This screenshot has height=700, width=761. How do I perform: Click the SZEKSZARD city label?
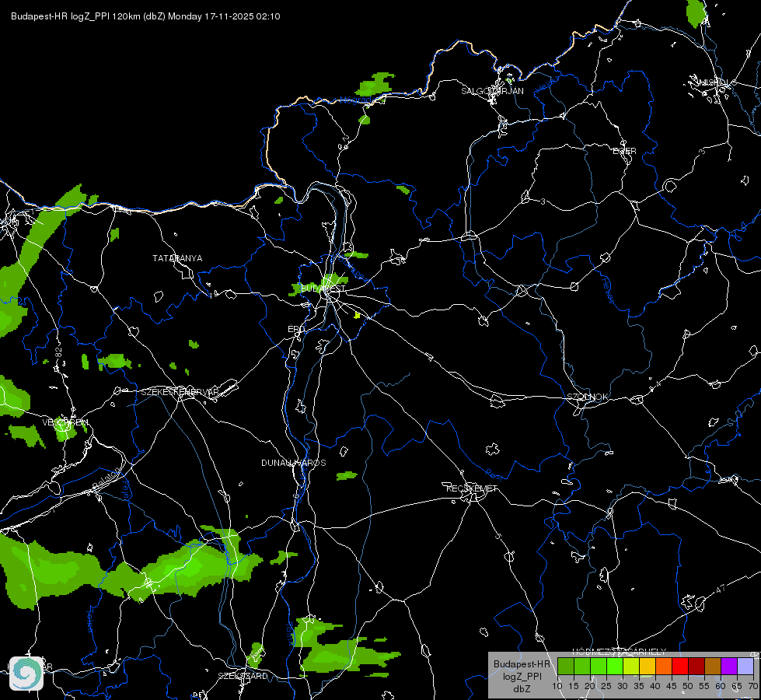[243, 676]
